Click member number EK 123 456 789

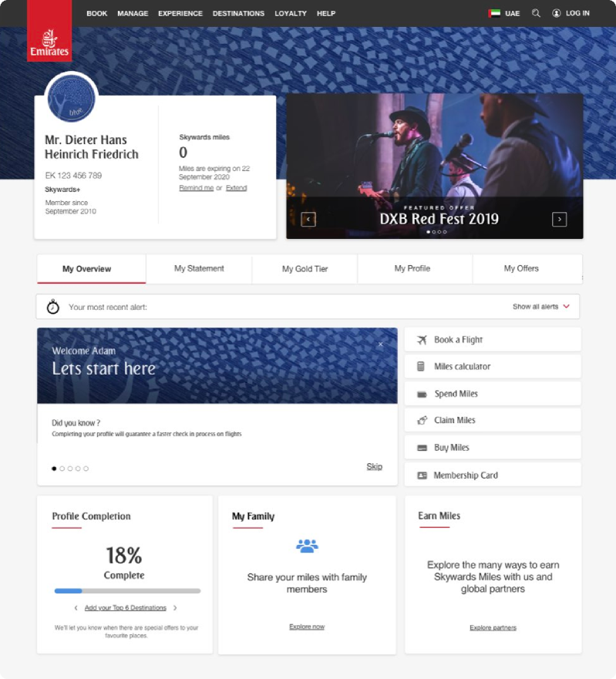tap(74, 176)
